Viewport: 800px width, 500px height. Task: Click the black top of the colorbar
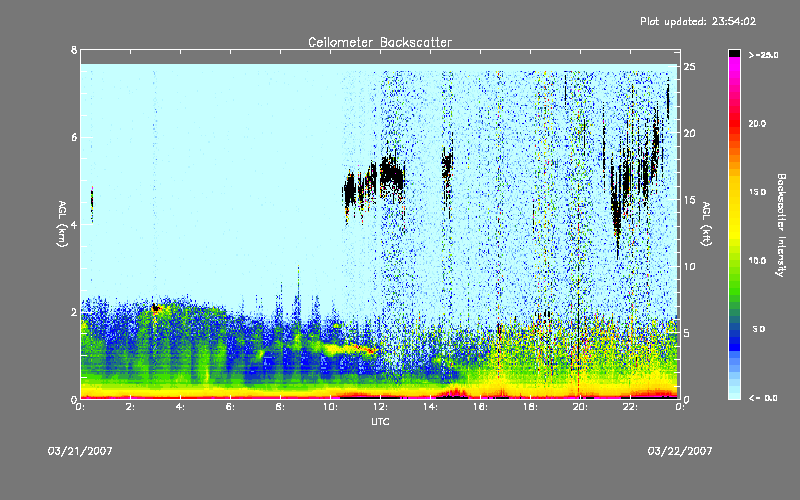coord(734,53)
